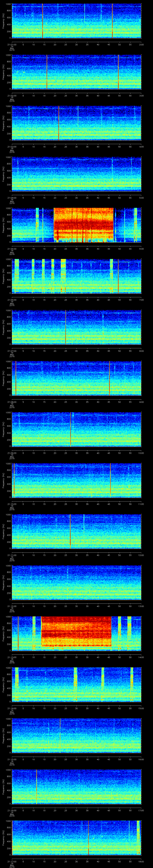Select the red broadband noise block in 21:13:00 spectrogram
Viewport: 153px width, 868px height.
pyautogui.click(x=76, y=631)
